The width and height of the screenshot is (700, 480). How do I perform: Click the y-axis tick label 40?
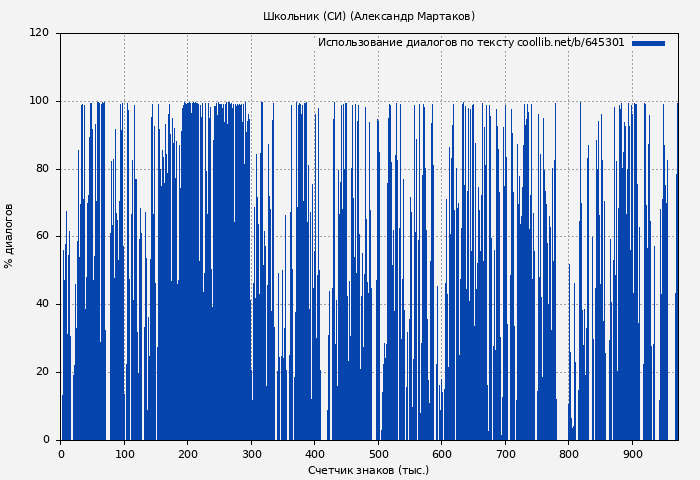pos(42,304)
